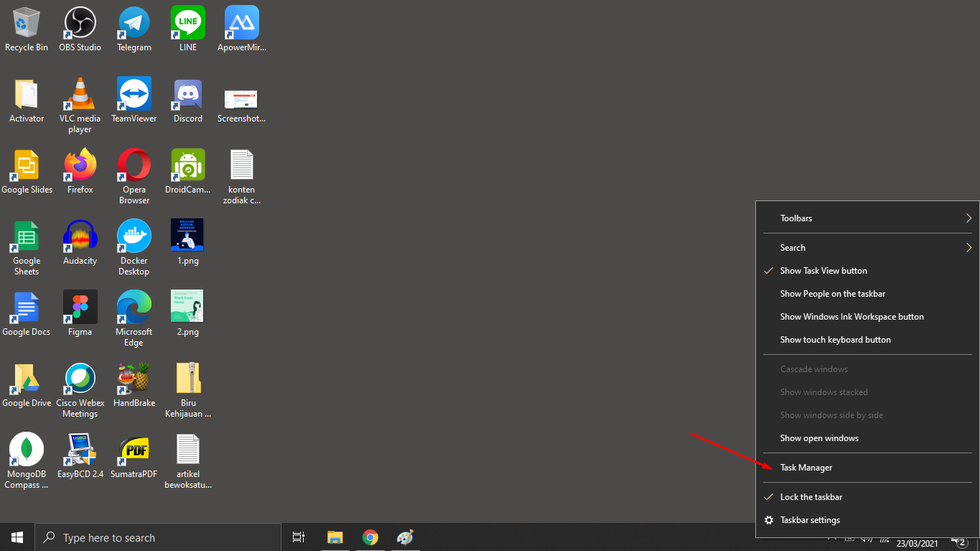The width and height of the screenshot is (980, 551).
Task: Enable Show touch keyboard button
Action: pyautogui.click(x=867, y=339)
